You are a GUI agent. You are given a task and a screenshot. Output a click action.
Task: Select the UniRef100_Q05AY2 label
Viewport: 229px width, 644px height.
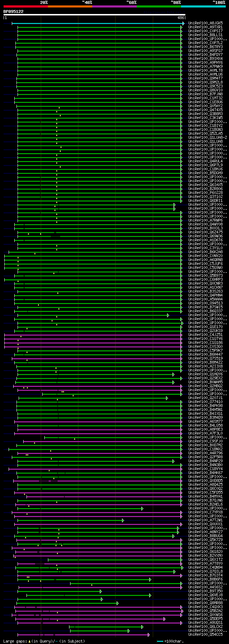point(205,106)
